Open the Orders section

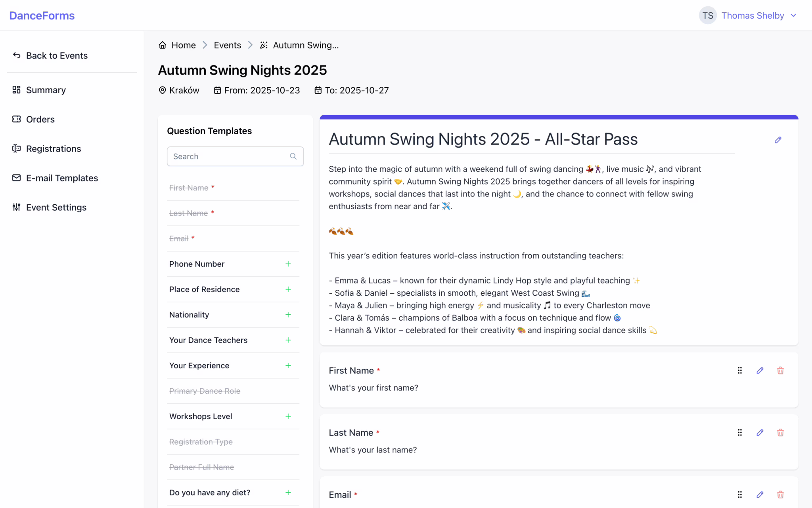tap(40, 119)
